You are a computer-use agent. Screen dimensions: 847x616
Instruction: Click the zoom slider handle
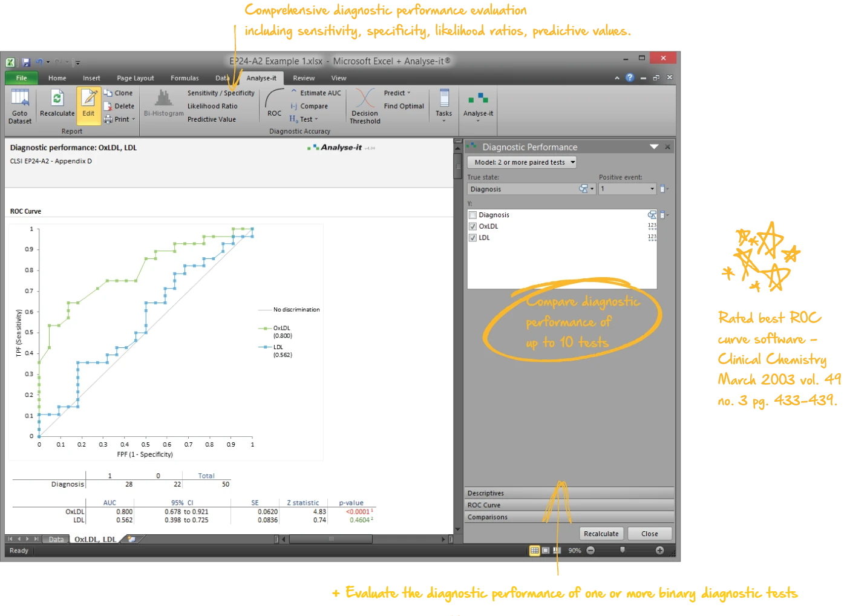click(623, 550)
